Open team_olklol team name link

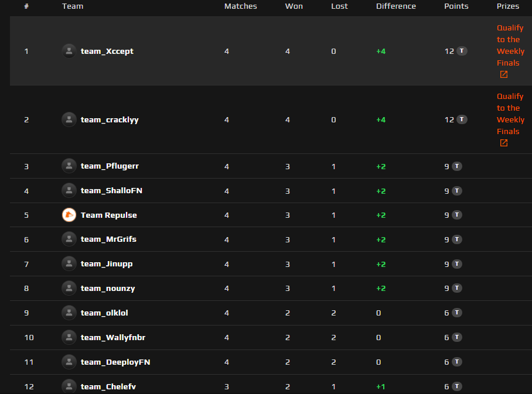point(104,313)
